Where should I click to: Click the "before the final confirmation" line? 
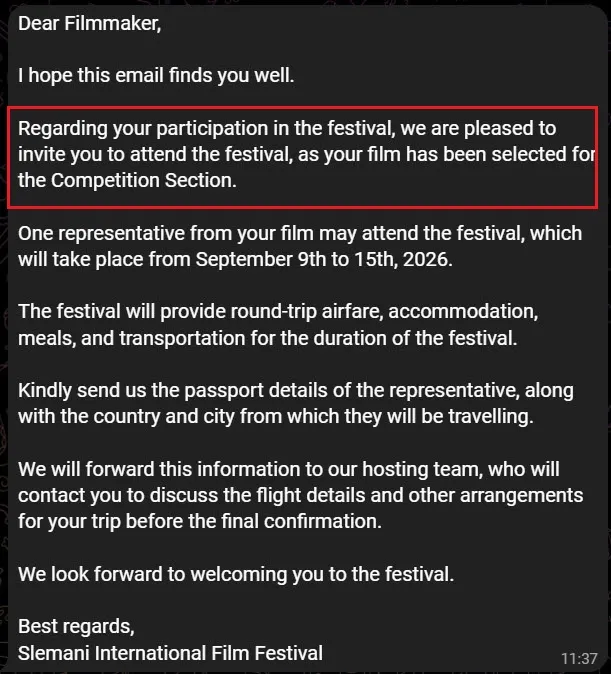pos(200,522)
